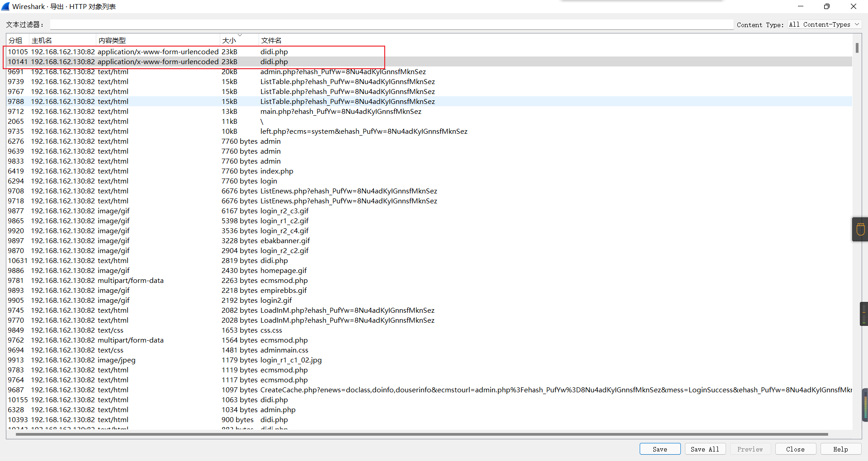This screenshot has height=461, width=868.
Task: Select the 6294 login row
Action: click(429, 181)
